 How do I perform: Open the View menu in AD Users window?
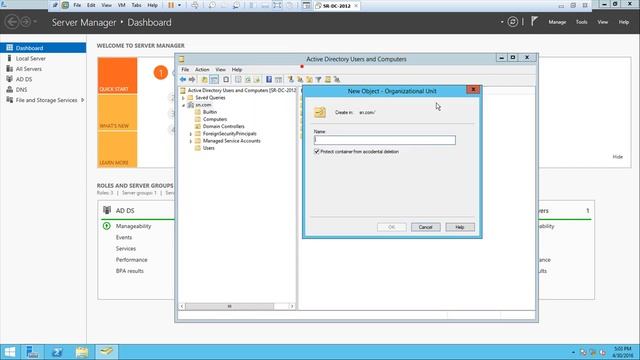click(x=220, y=70)
